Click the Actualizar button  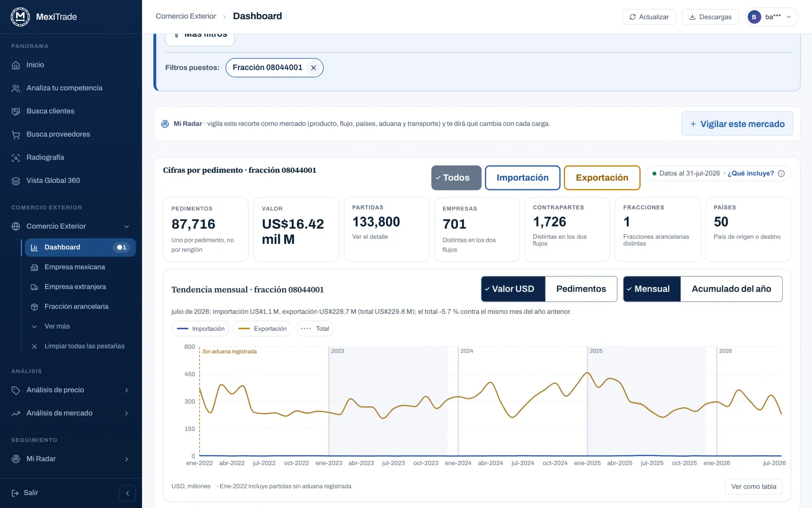coord(649,17)
